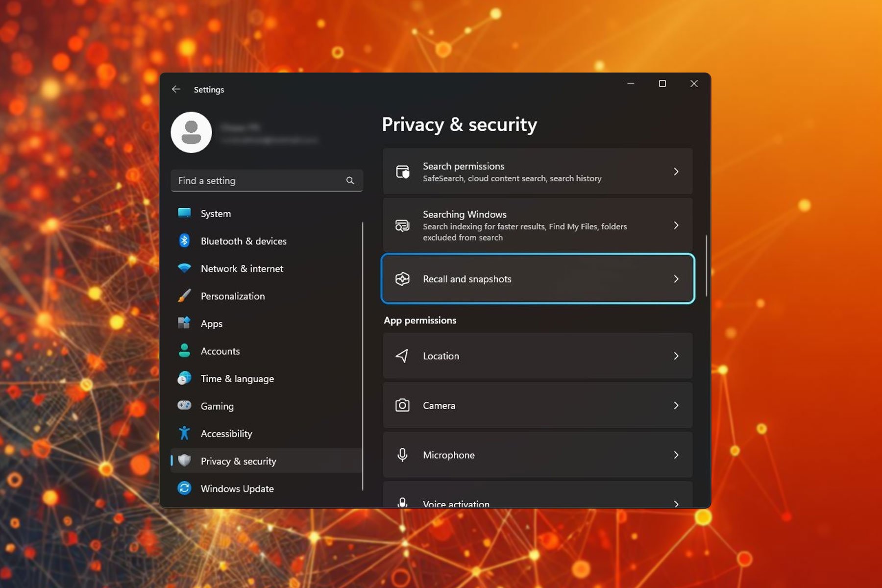
Task: Minimize the Settings window
Action: (x=631, y=83)
